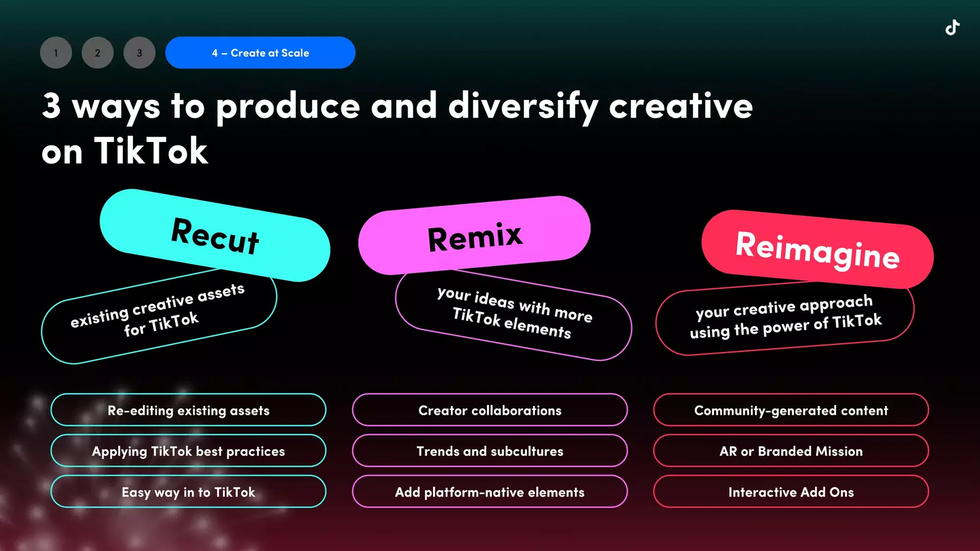Select Easy way in to TikTok item

188,492
